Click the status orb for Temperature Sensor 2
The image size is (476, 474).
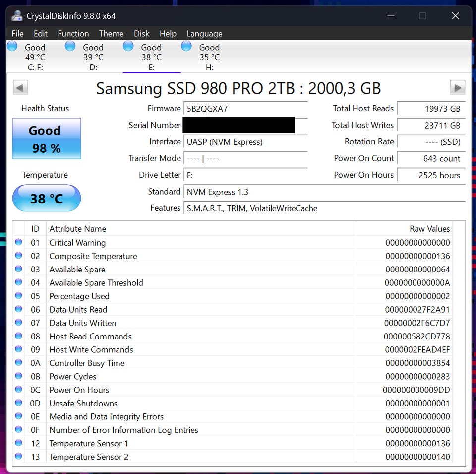coord(18,456)
